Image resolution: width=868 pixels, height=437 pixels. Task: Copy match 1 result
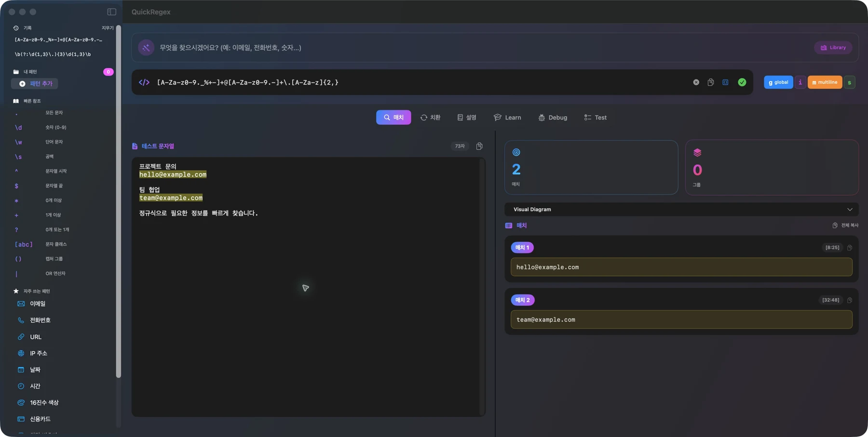850,248
